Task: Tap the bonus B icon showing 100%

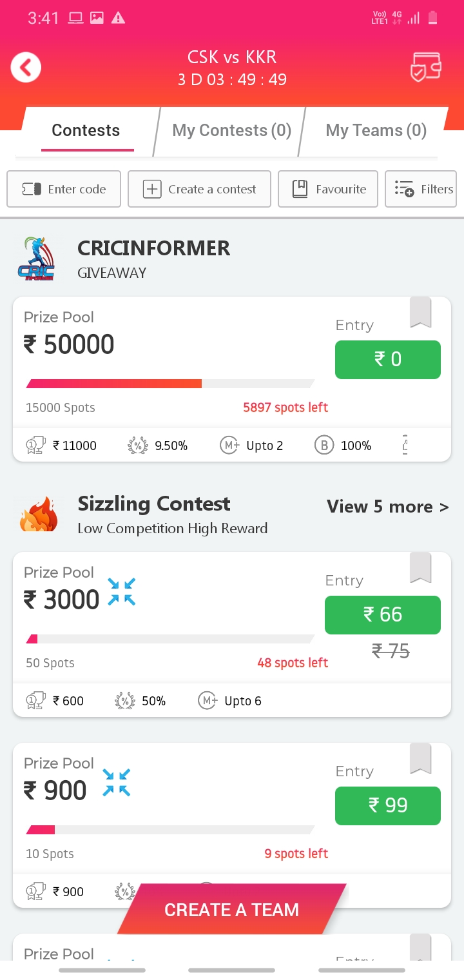Action: 324,445
